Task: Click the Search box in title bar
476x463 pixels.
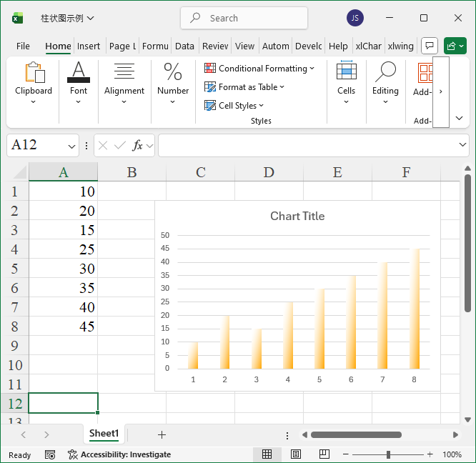Action: pyautogui.click(x=244, y=19)
